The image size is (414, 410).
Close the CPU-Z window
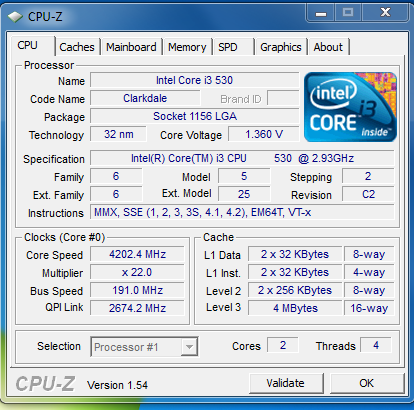click(x=386, y=13)
